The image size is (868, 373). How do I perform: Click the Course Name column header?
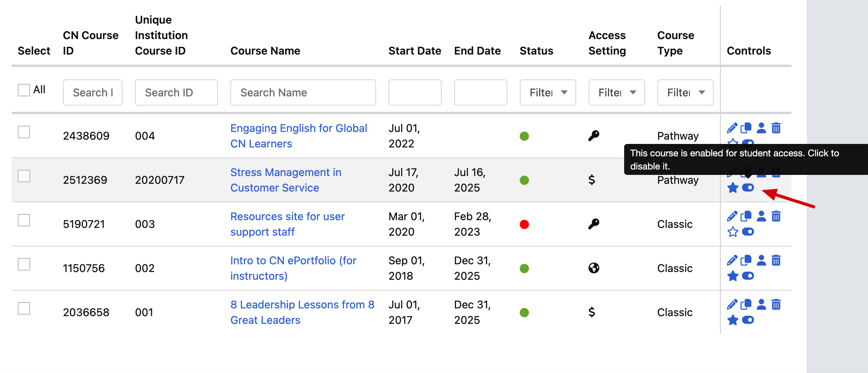(x=265, y=51)
